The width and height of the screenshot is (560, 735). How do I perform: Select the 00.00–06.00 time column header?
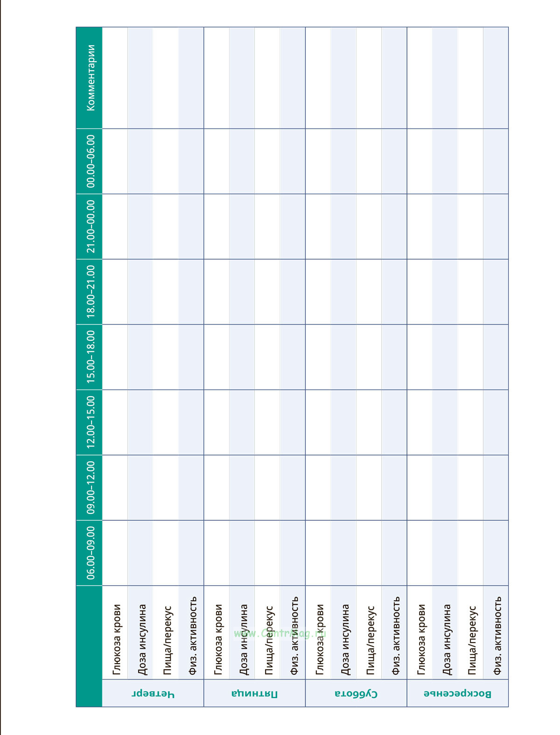(90, 161)
